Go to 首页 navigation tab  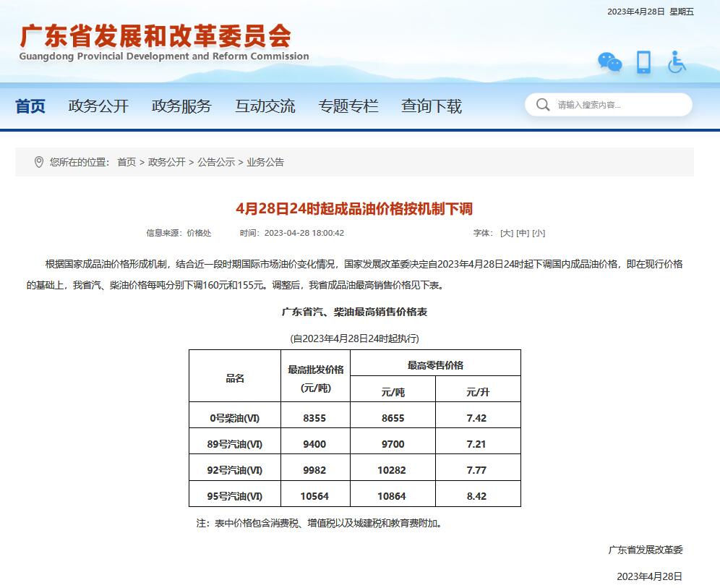coord(30,106)
